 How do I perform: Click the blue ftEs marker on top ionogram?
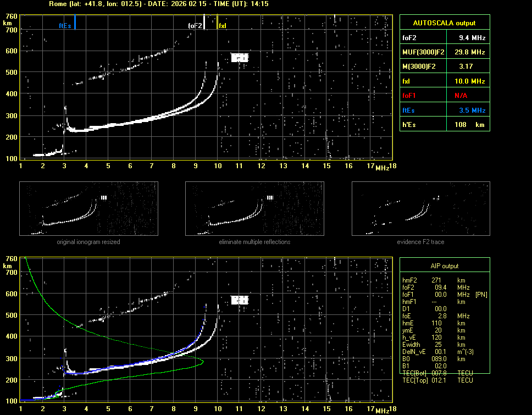75,23
